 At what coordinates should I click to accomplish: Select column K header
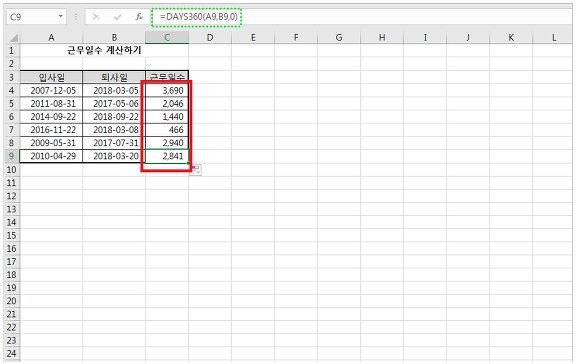[511, 37]
